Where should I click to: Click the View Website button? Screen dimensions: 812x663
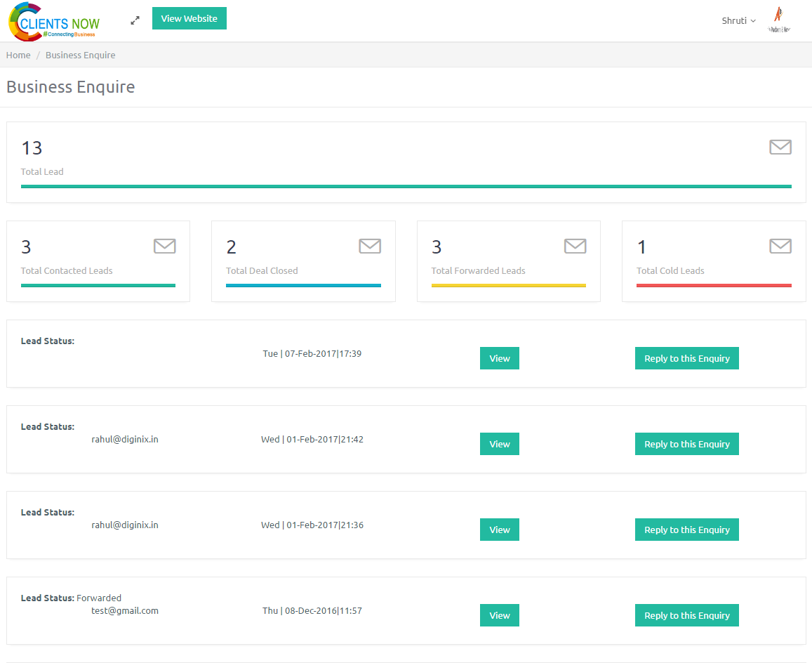point(189,18)
